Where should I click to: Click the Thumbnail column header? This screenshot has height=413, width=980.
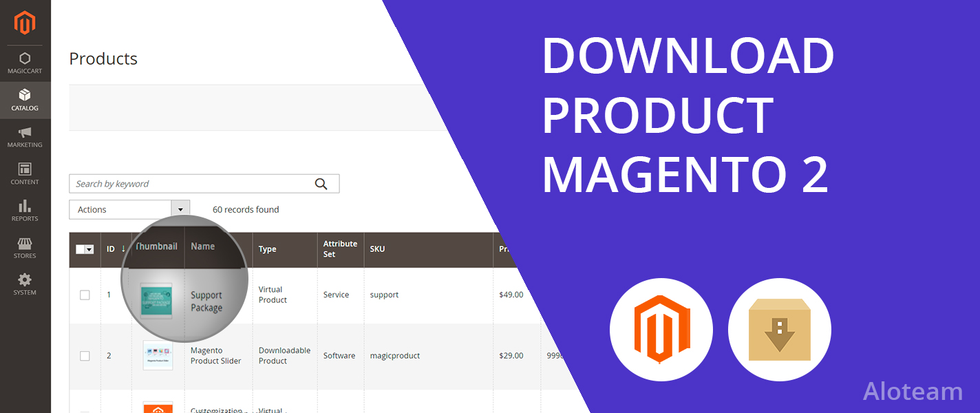[156, 246]
